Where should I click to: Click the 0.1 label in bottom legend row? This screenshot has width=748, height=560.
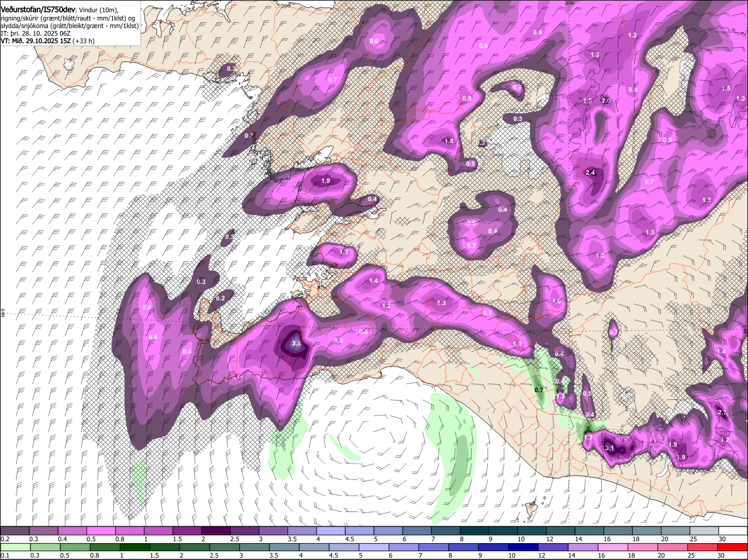pos(5,555)
